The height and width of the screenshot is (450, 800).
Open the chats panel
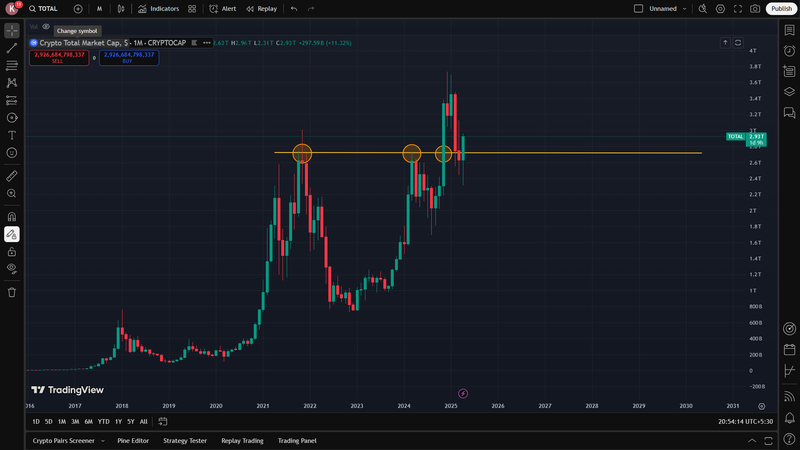coord(789,113)
